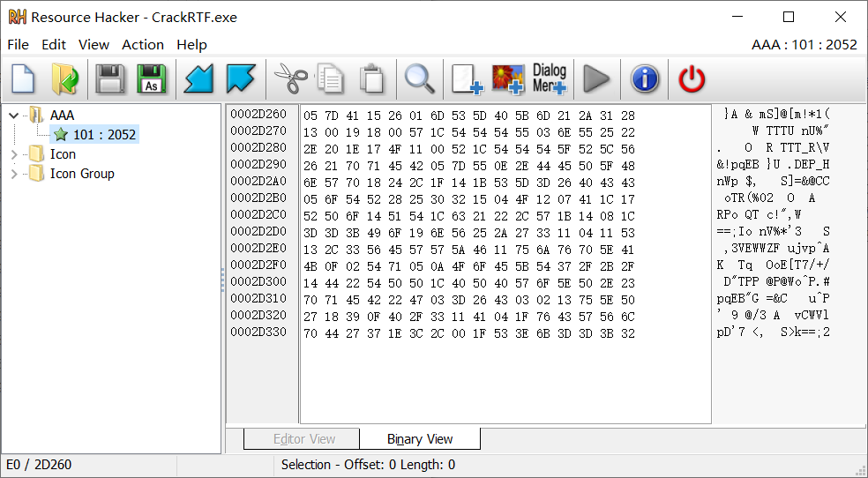Click the AAA folder icon in tree
This screenshot has height=478, width=868.
click(x=36, y=115)
